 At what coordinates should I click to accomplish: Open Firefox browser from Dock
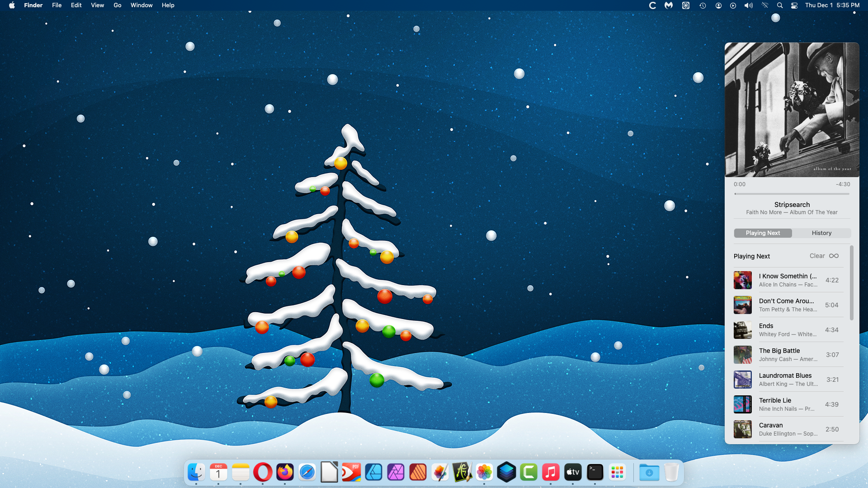(x=285, y=473)
